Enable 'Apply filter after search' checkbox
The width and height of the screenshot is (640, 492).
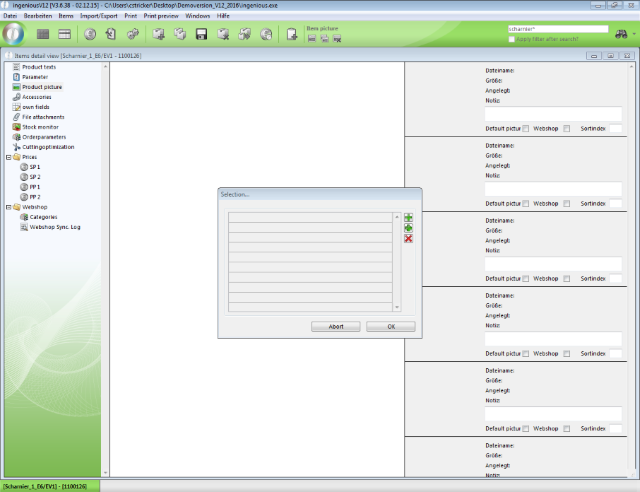click(513, 38)
